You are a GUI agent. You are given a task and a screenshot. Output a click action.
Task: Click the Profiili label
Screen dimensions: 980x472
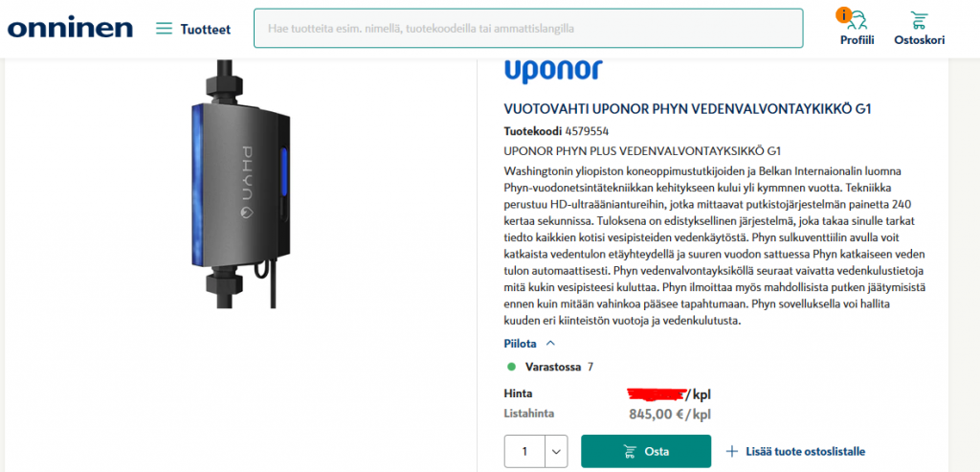coord(857,40)
